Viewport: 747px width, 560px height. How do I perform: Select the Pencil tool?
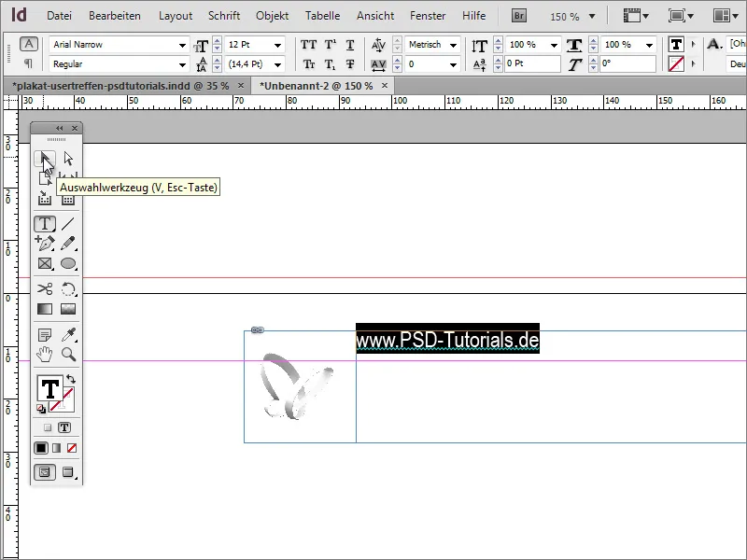pos(68,244)
